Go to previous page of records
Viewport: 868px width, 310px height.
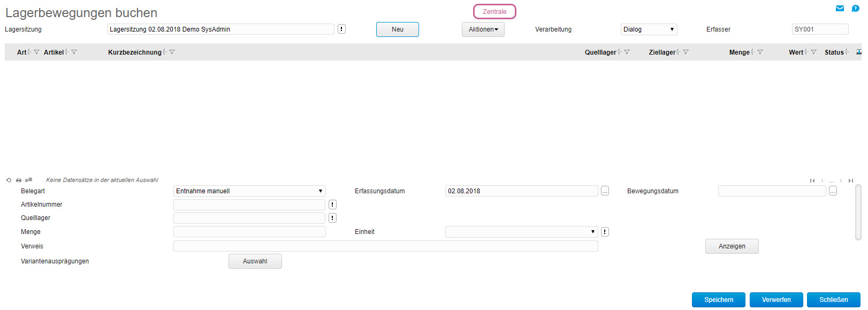point(822,181)
